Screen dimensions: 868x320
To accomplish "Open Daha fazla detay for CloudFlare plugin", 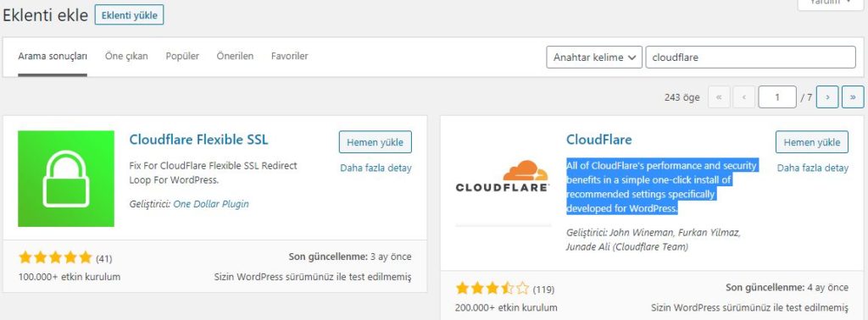I will click(813, 168).
